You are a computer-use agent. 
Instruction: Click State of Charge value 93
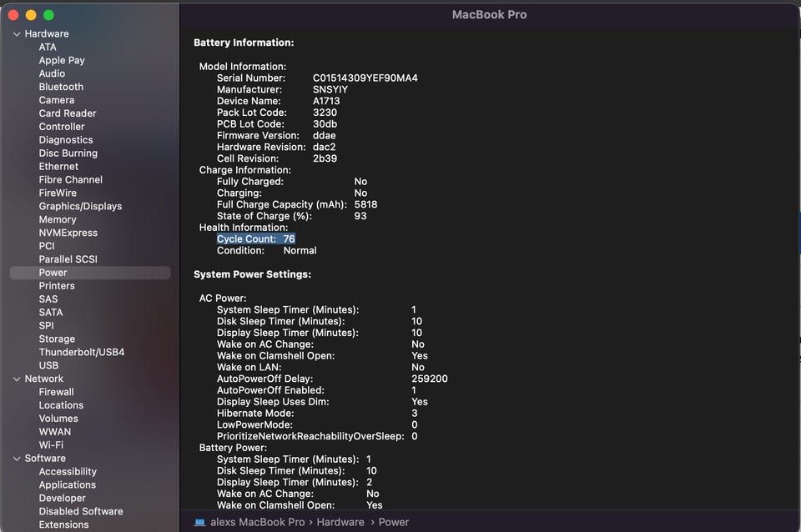(x=360, y=216)
